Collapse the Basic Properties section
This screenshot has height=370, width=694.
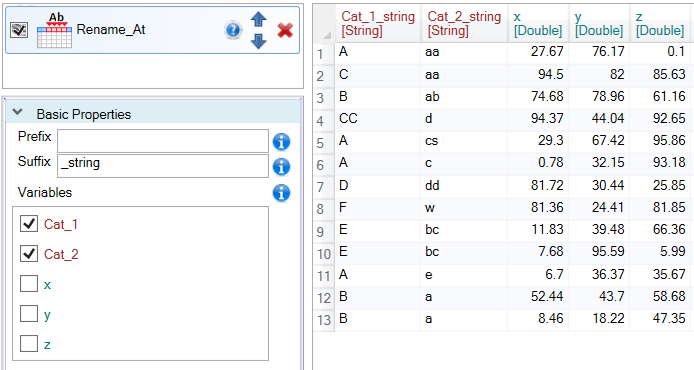coord(17,113)
